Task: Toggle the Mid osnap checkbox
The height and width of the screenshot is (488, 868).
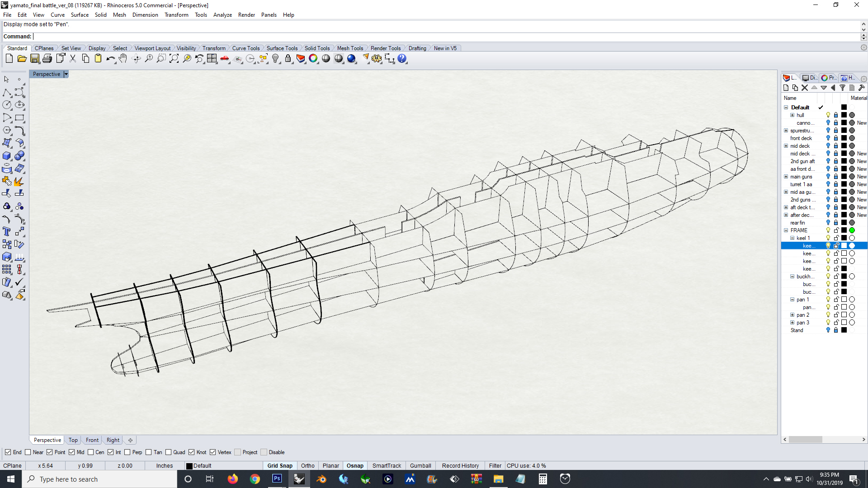Action: tap(72, 452)
